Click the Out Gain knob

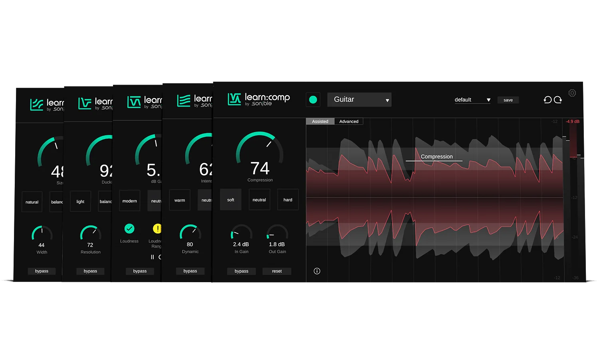click(277, 232)
